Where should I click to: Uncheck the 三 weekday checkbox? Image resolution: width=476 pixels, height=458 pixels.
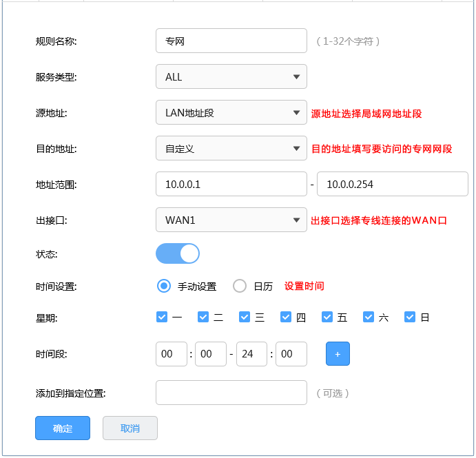245,317
